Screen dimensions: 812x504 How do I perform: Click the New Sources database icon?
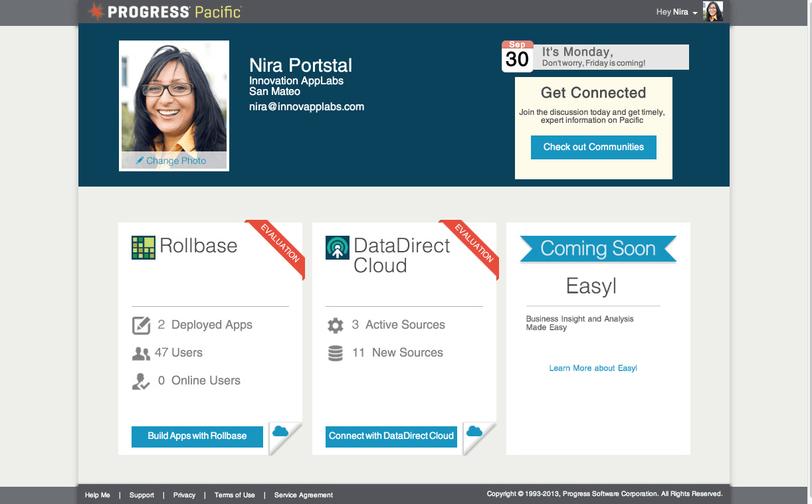pos(336,353)
